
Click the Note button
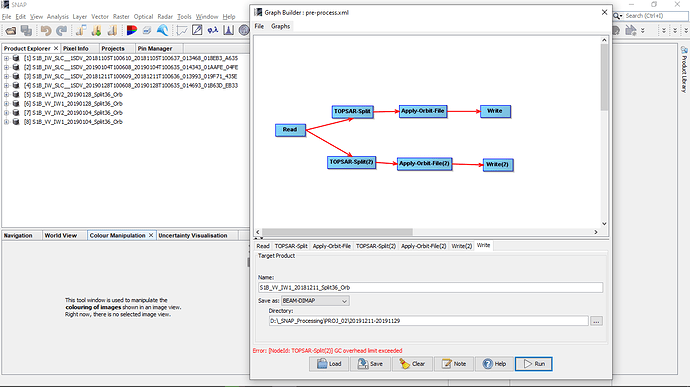454,364
